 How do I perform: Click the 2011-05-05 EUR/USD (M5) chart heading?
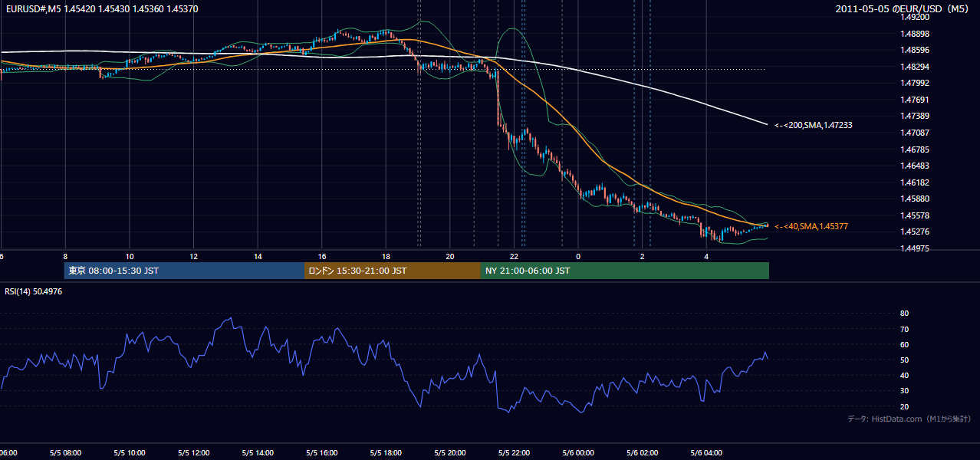pyautogui.click(x=903, y=9)
